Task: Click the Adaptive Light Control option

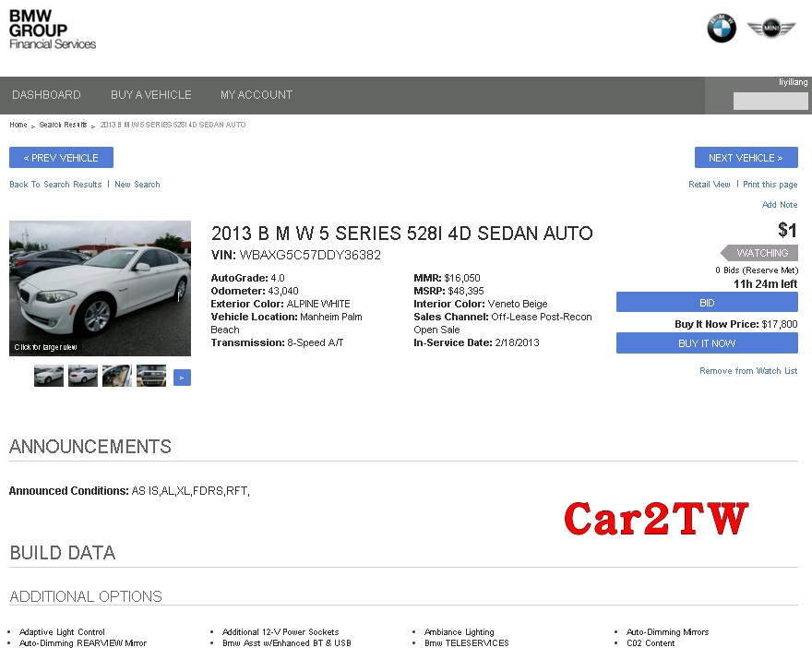Action: [62, 632]
